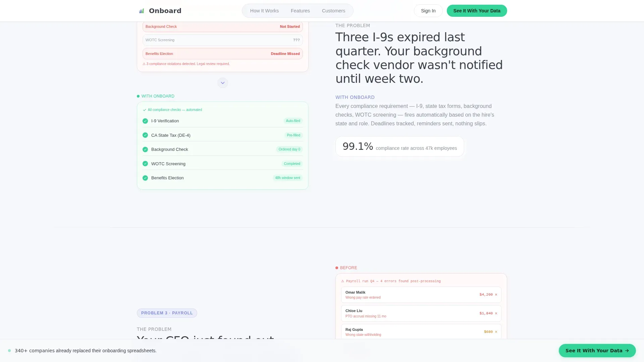Click the Deadline Missed status
This screenshot has width=644, height=362.
285,54
